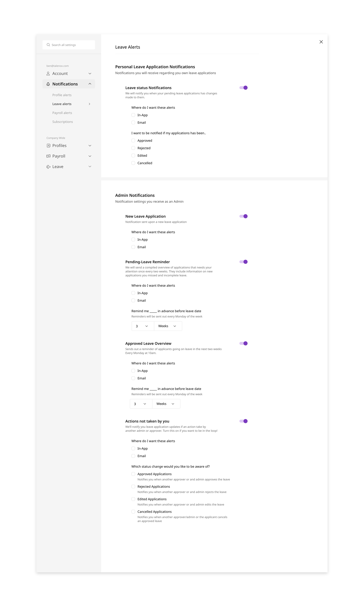364x612 pixels.
Task: Click the Profiles ID card icon
Action: (x=48, y=146)
